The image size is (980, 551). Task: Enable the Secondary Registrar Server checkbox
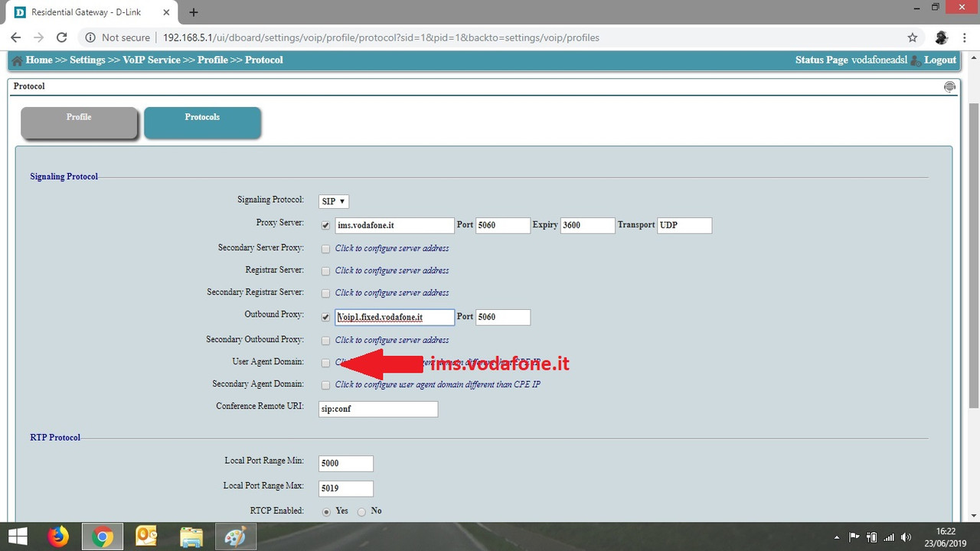click(x=326, y=293)
